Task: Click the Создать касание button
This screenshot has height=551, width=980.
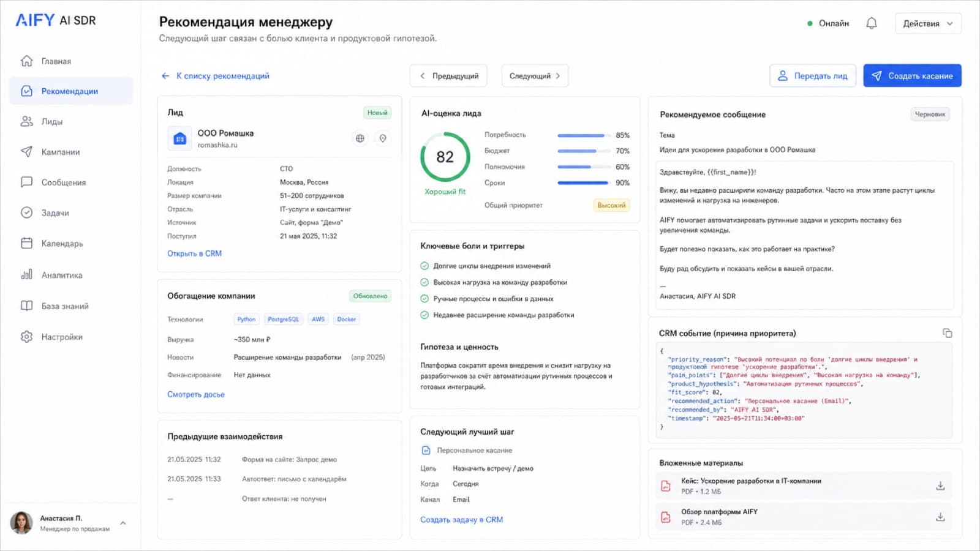Action: [912, 76]
